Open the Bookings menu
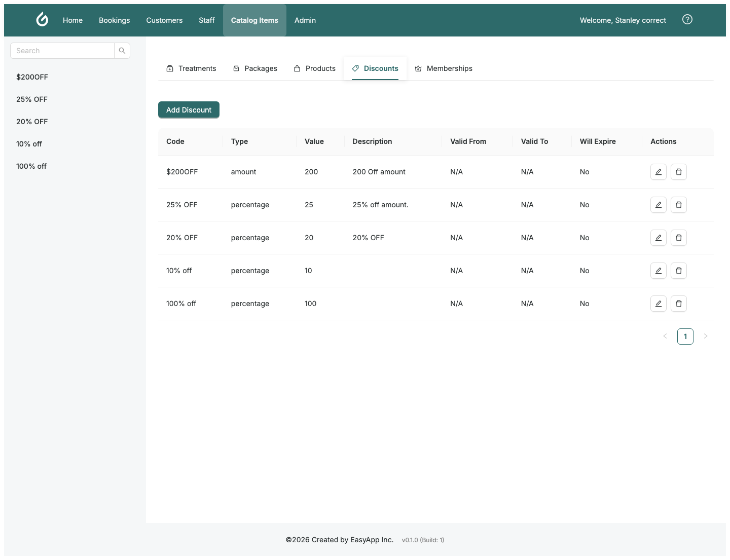This screenshot has height=560, width=730. [x=115, y=20]
